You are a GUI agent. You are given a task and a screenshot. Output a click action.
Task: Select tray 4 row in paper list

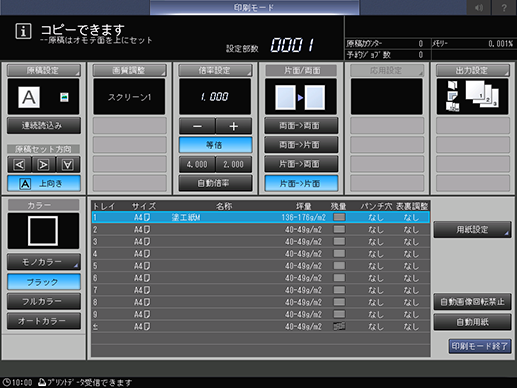click(260, 254)
